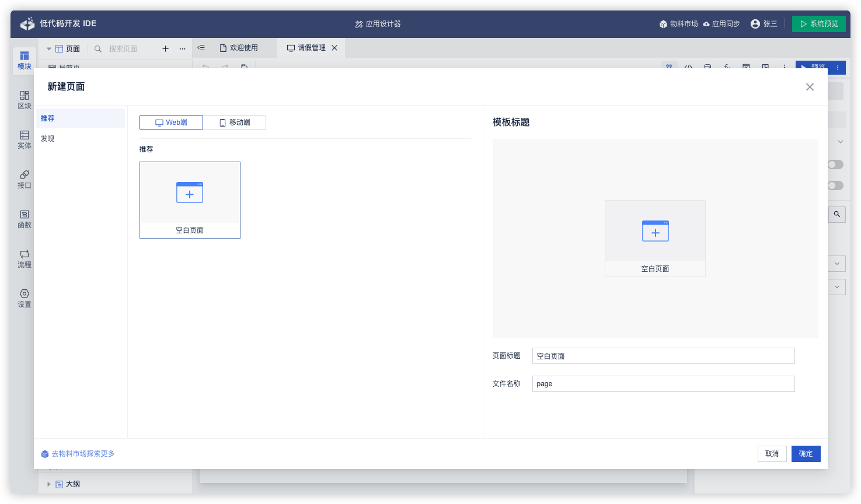Click the 页面标题 input field
Screen dimensions: 861x504
[663, 356]
